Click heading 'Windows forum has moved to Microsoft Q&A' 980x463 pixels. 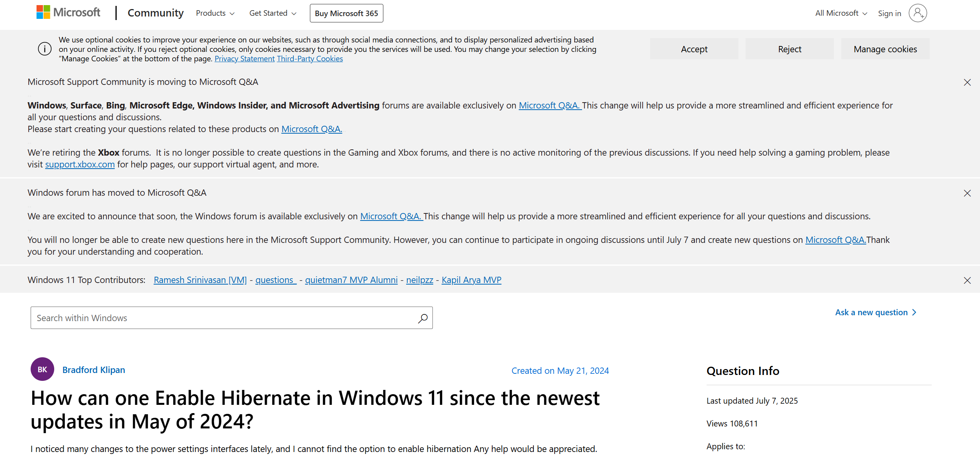click(x=117, y=193)
